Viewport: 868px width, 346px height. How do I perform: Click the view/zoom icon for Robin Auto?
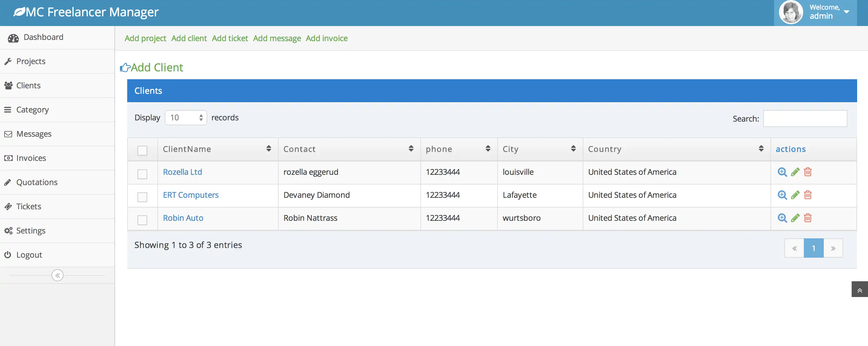click(781, 218)
